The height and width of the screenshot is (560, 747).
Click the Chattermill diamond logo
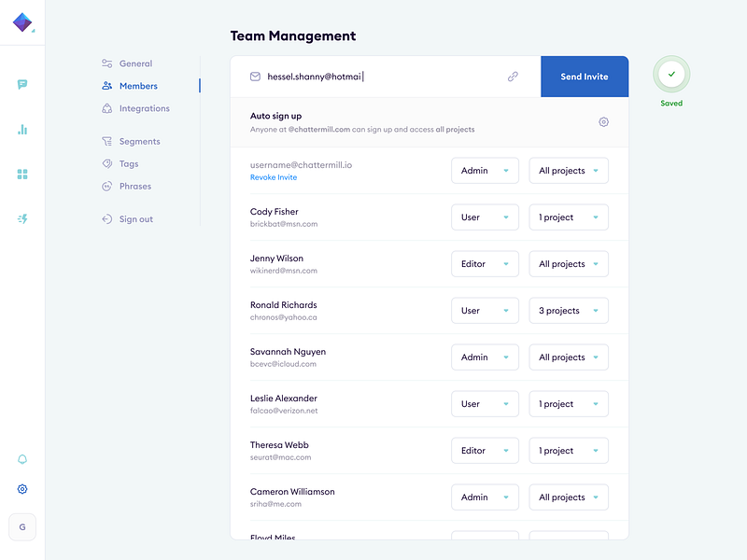click(x=22, y=21)
